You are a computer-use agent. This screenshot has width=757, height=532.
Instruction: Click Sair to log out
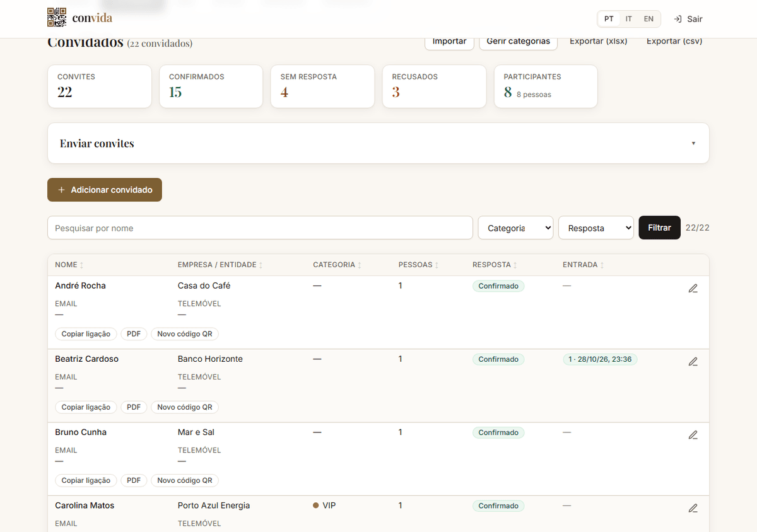(x=688, y=19)
